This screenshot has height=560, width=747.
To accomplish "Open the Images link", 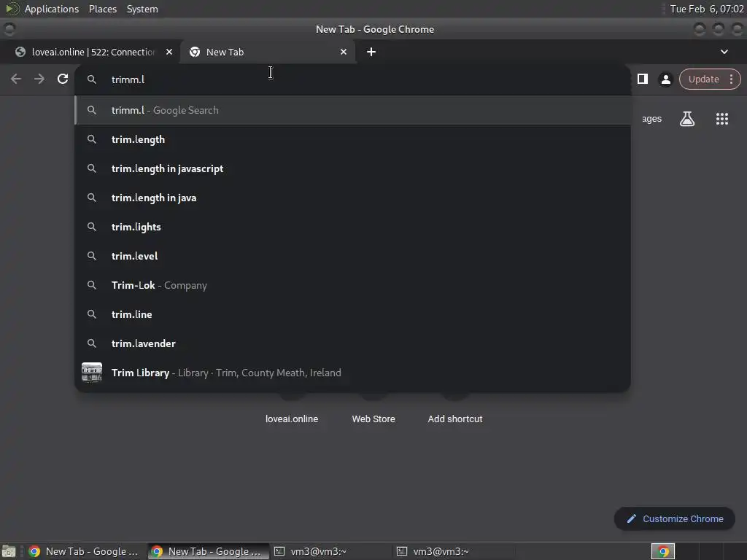I will pos(651,119).
